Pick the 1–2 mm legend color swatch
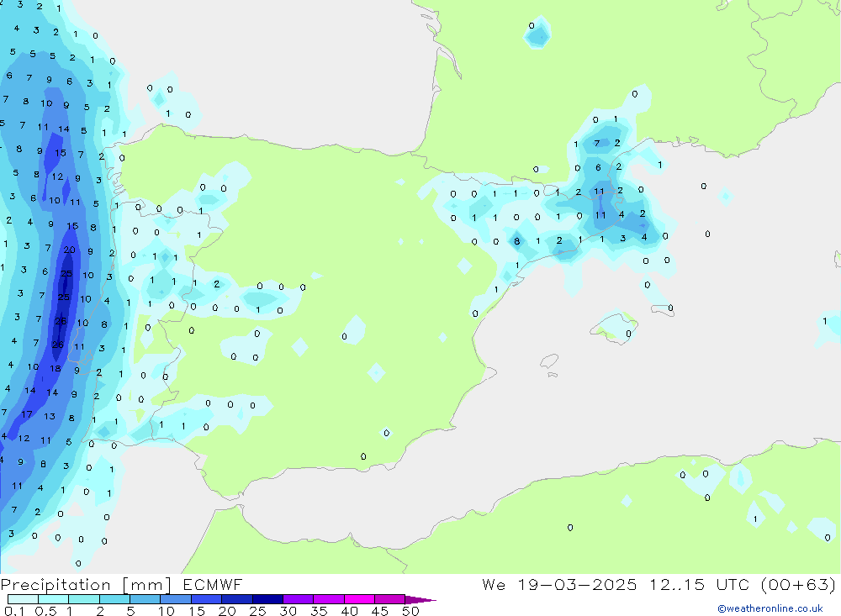The image size is (841, 616). pos(83,599)
